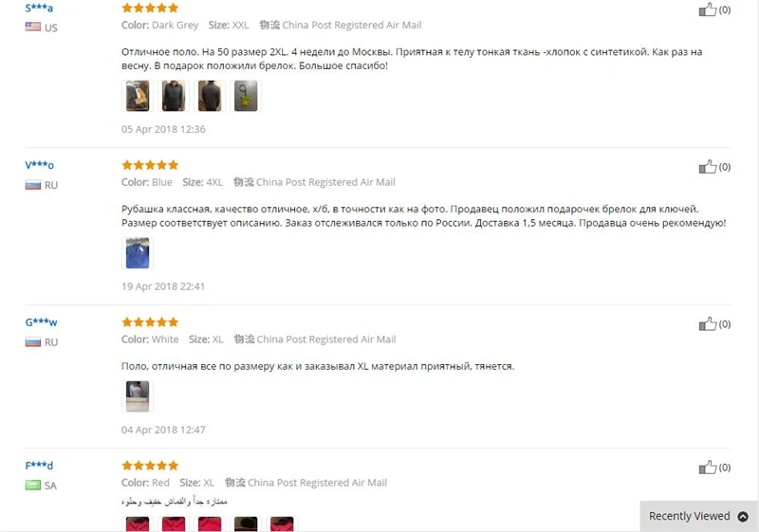759x532 pixels.
Task: Open blue shirt photo in V***o's review
Action: point(138,253)
